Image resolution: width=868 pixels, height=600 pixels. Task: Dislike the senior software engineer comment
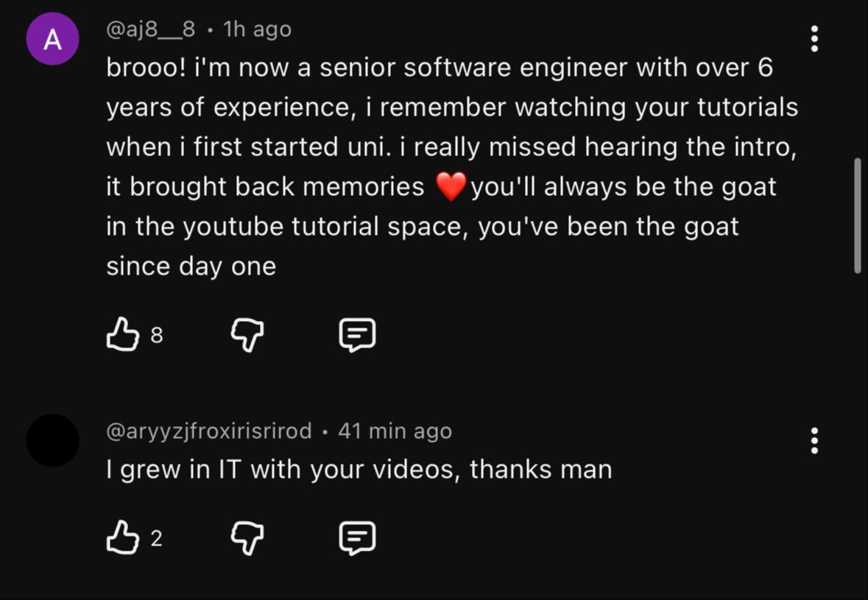[x=247, y=336]
